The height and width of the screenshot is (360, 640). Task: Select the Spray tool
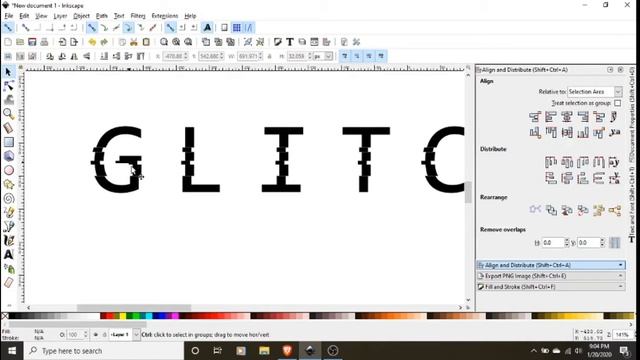[x=8, y=269]
